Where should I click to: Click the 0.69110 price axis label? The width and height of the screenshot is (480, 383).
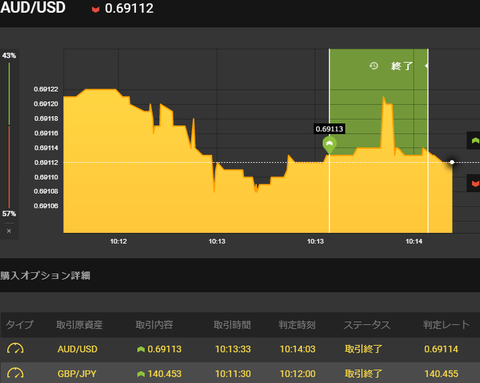(x=46, y=177)
